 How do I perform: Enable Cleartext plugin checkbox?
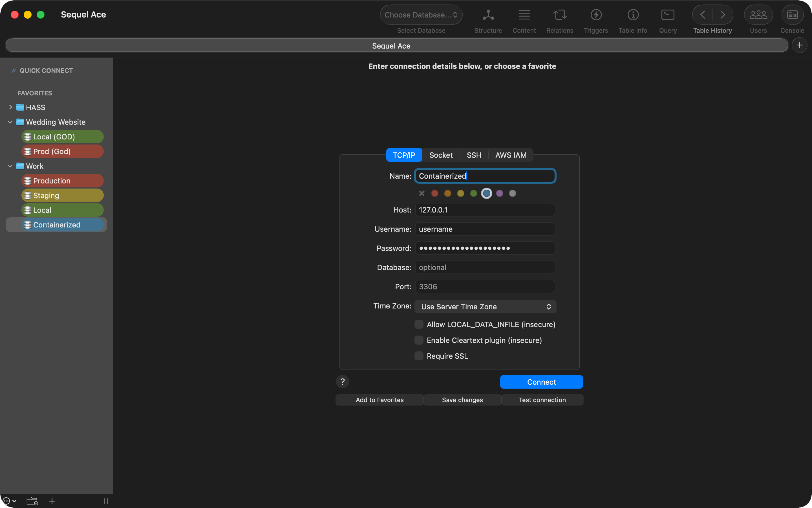pyautogui.click(x=419, y=340)
